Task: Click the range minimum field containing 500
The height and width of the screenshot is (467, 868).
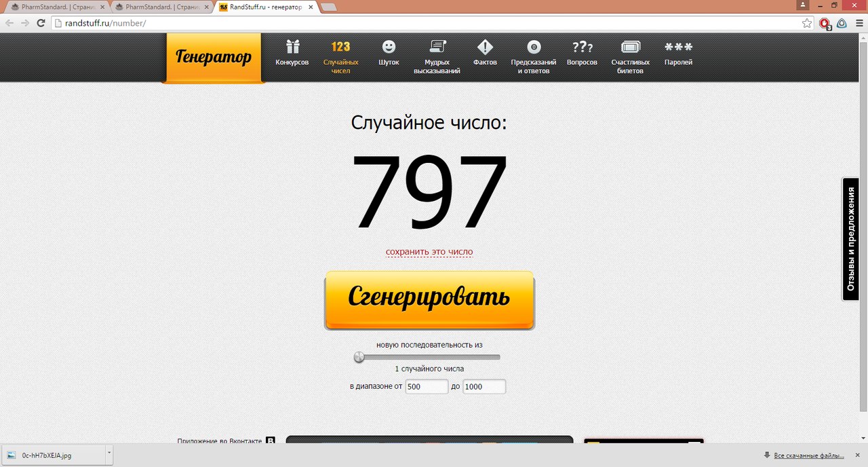Action: coord(427,386)
